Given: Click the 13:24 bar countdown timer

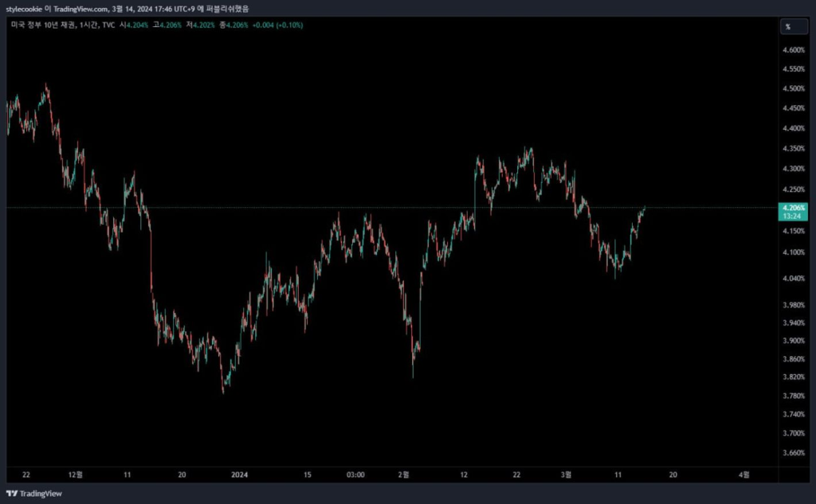Looking at the screenshot, I should click(794, 216).
